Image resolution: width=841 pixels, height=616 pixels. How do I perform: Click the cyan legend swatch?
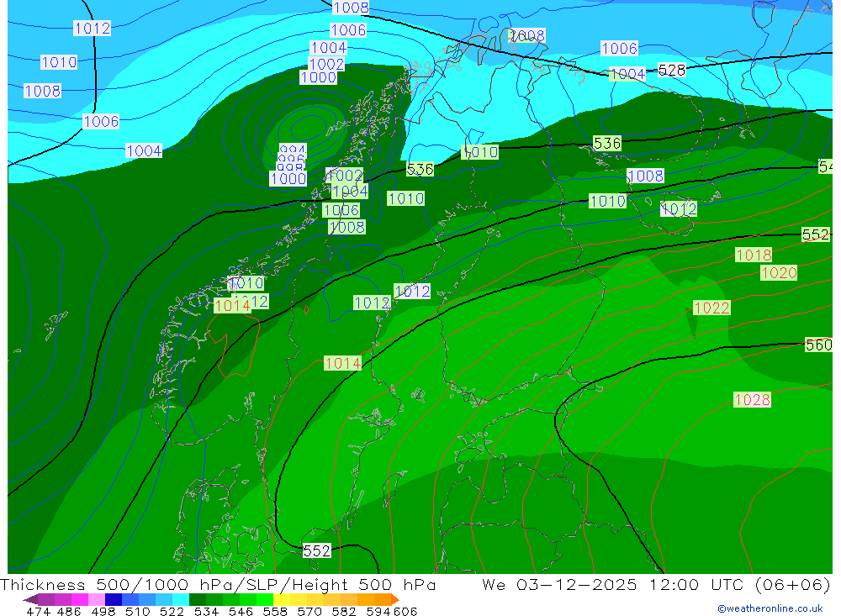(181, 599)
